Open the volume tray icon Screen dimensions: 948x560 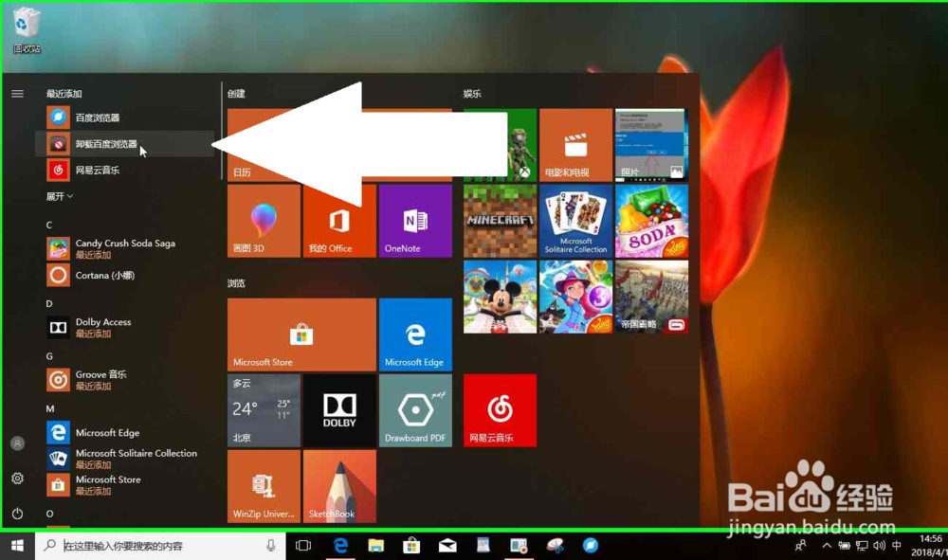[x=879, y=546]
